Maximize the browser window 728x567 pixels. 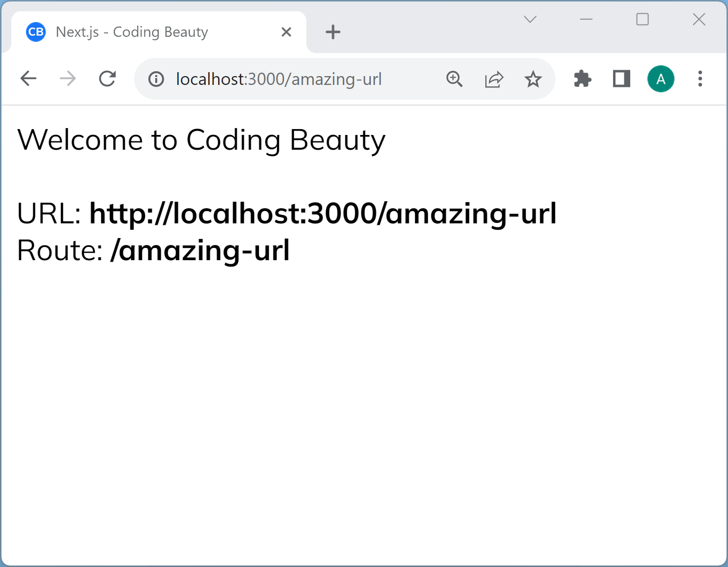[x=643, y=19]
